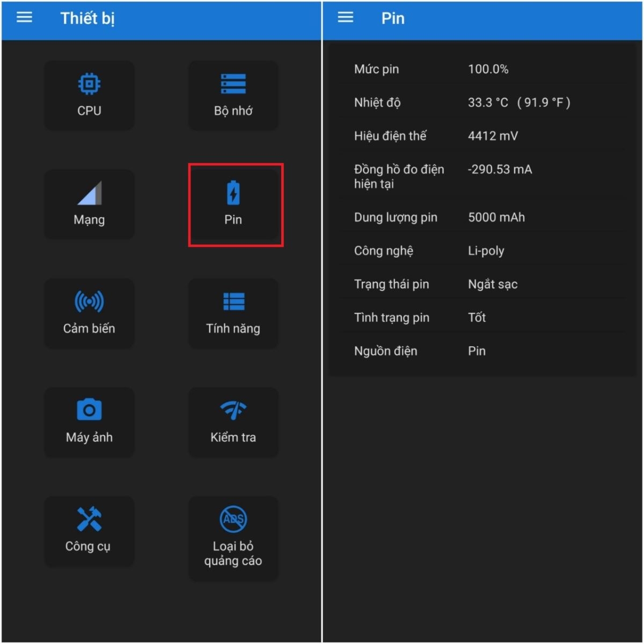Select the Trạng thái pin label
Viewport: 644px width, 644px height.
pyautogui.click(x=391, y=284)
